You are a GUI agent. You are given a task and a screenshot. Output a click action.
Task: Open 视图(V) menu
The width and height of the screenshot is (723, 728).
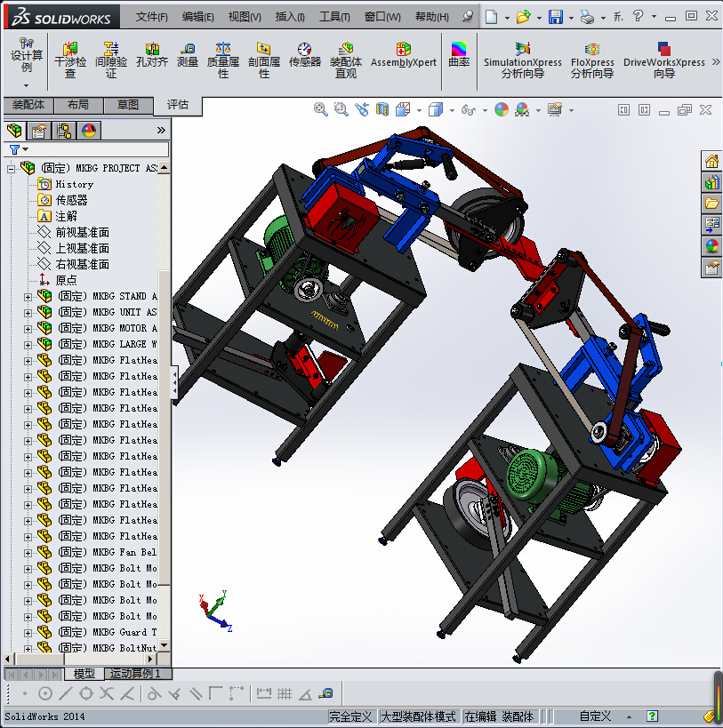point(245,17)
